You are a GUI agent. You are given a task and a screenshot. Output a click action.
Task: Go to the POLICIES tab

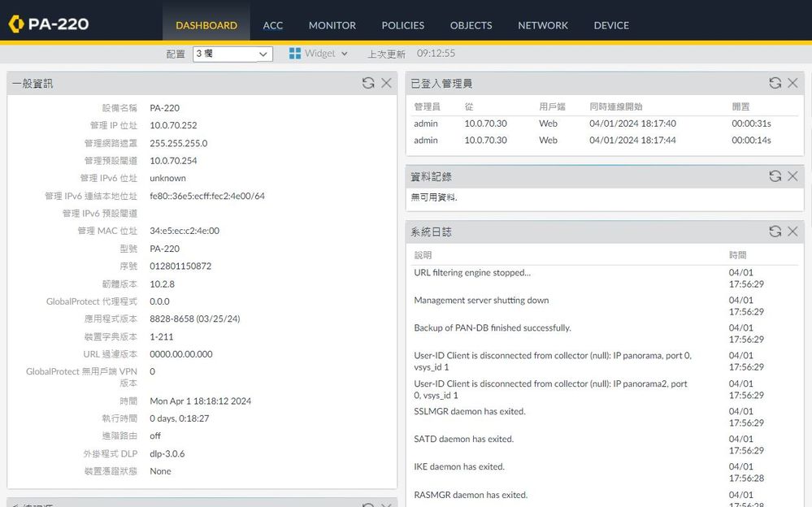[x=403, y=25]
